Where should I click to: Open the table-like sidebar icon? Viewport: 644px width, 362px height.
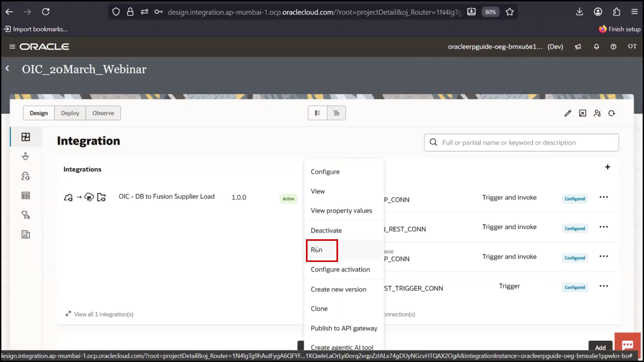coord(25,195)
